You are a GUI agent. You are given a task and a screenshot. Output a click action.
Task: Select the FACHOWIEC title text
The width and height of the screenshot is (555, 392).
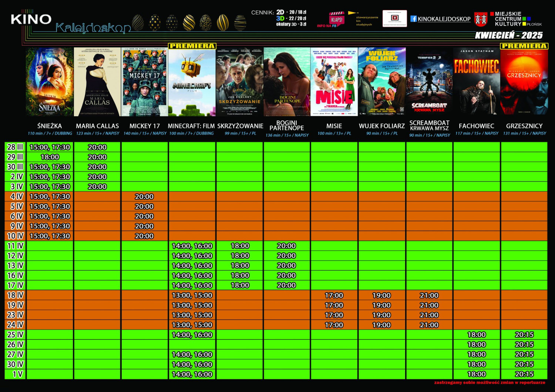tap(477, 126)
